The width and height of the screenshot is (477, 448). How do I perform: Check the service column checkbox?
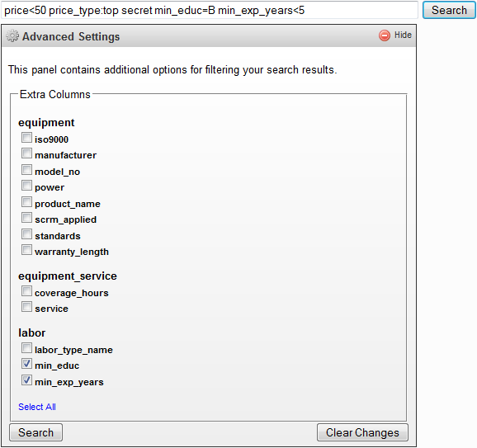pyautogui.click(x=26, y=307)
